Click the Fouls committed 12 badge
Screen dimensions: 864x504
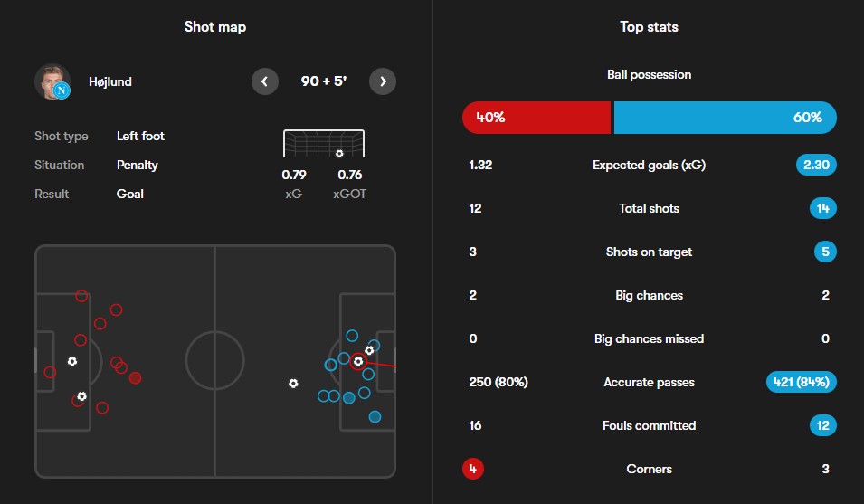pyautogui.click(x=822, y=425)
